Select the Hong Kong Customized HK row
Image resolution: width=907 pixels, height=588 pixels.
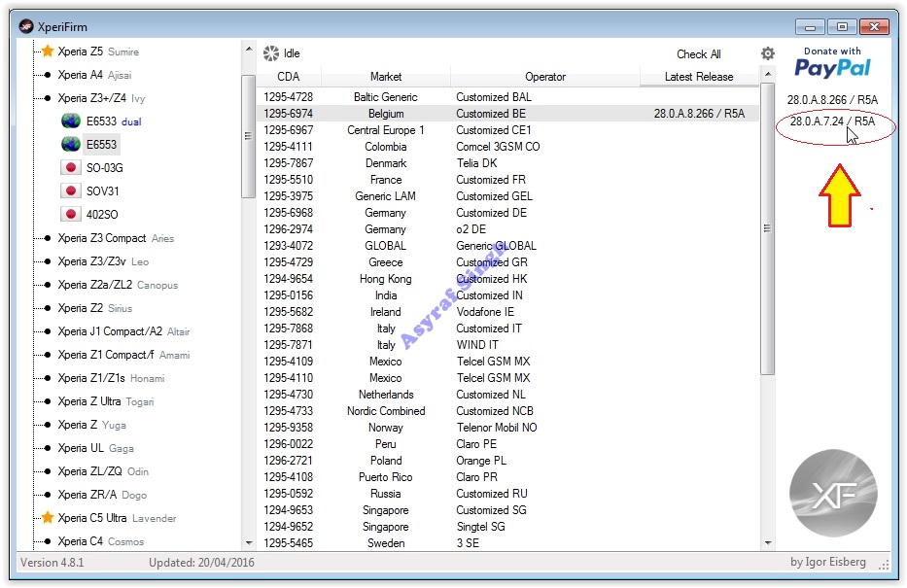pyautogui.click(x=507, y=279)
